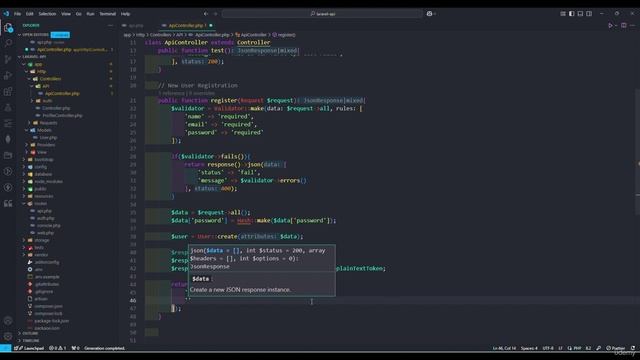
Task: Toggle the bottom panel layout icon
Action: (x=580, y=13)
